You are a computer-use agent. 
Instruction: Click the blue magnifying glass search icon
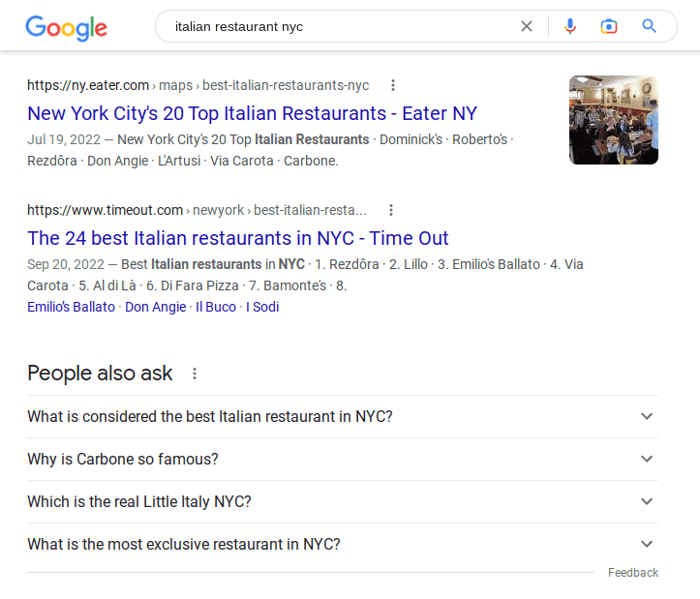(649, 26)
